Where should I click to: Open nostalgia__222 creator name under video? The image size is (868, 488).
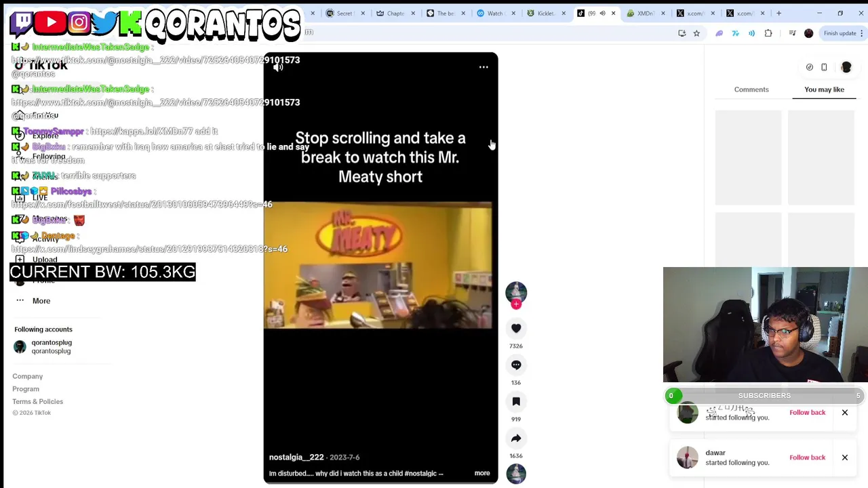click(296, 457)
